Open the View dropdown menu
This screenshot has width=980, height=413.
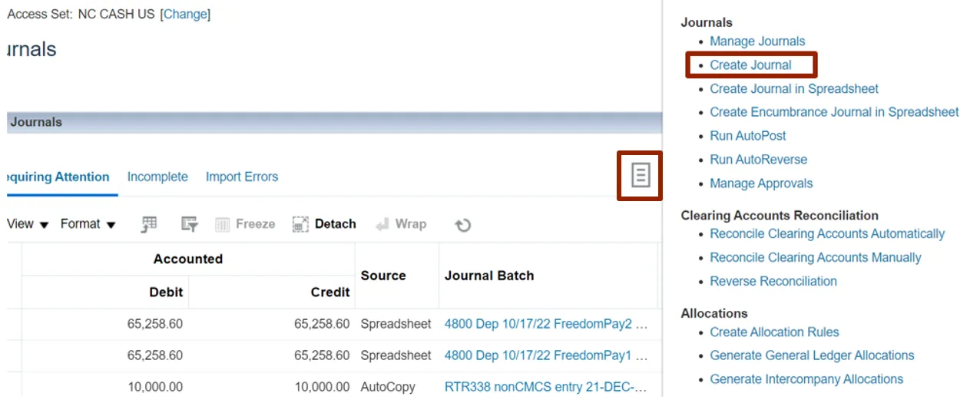click(x=27, y=224)
